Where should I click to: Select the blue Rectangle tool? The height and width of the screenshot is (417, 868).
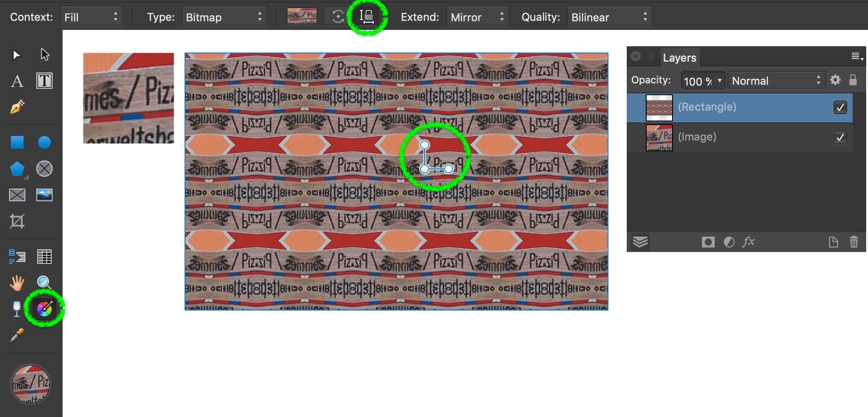tap(17, 142)
